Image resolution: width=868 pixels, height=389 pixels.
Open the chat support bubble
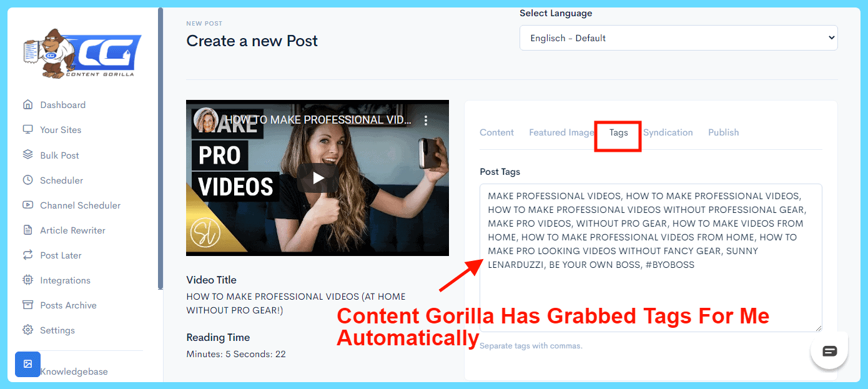(x=829, y=351)
